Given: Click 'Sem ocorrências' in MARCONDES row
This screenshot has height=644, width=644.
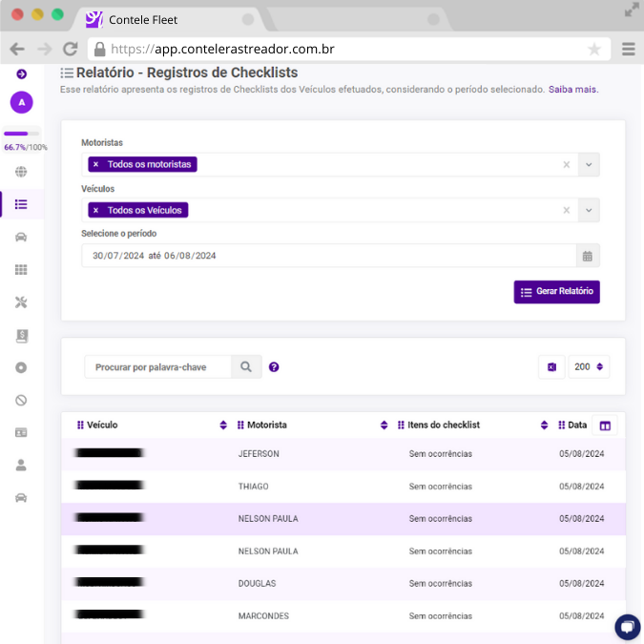Looking at the screenshot, I should (440, 616).
